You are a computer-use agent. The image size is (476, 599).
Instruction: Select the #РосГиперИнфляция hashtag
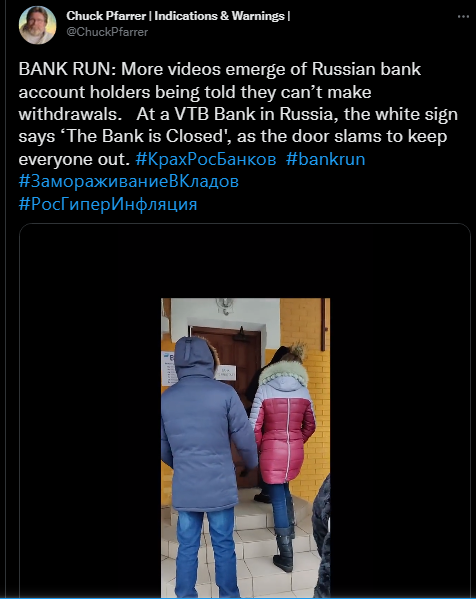[108, 204]
